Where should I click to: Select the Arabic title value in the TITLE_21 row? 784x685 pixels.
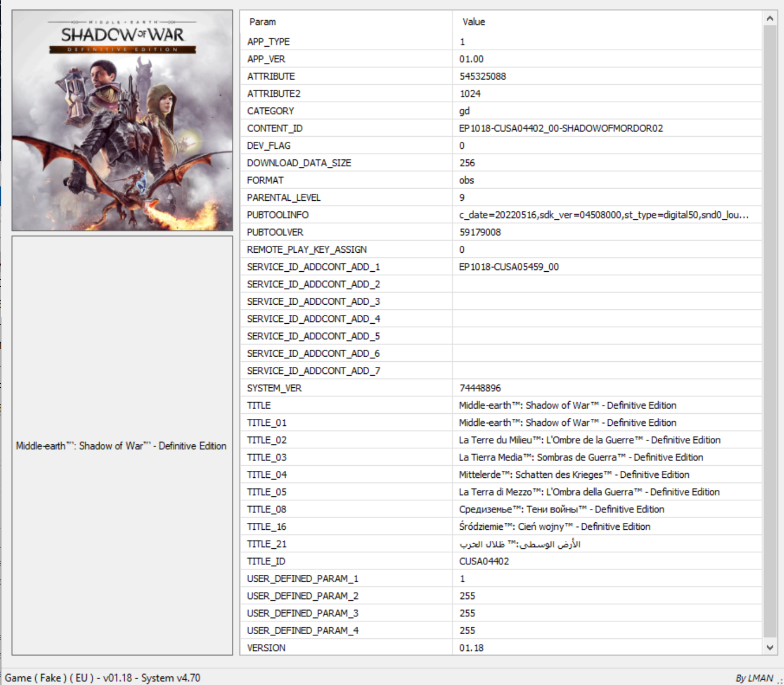pyautogui.click(x=520, y=544)
